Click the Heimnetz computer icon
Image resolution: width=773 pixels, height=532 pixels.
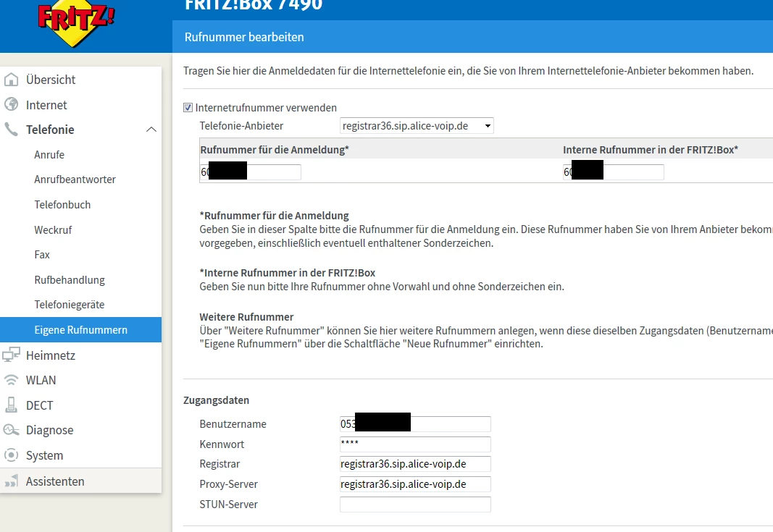click(x=11, y=355)
